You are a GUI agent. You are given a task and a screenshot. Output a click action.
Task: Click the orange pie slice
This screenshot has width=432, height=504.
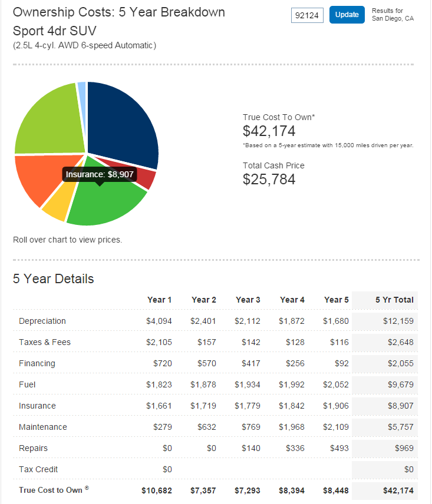(42, 177)
